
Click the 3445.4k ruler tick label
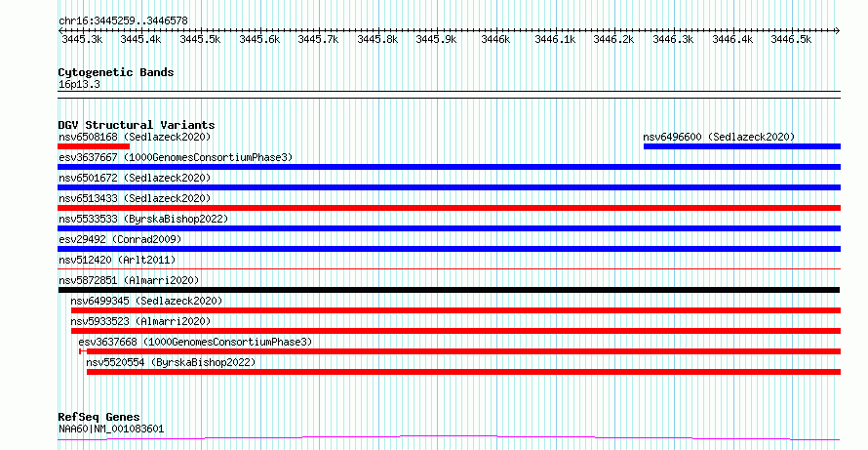(141, 39)
